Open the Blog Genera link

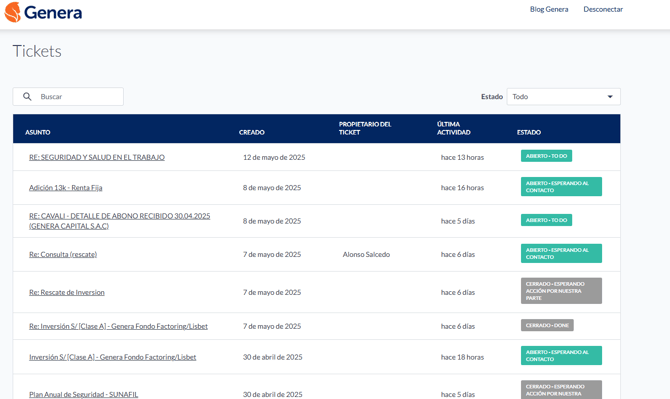point(549,9)
